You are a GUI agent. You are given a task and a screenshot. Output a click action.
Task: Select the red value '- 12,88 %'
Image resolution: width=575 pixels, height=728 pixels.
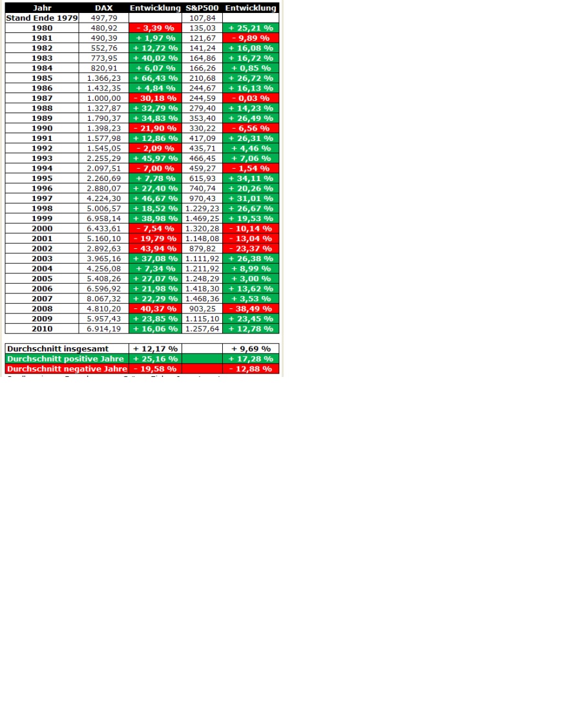[251, 369]
